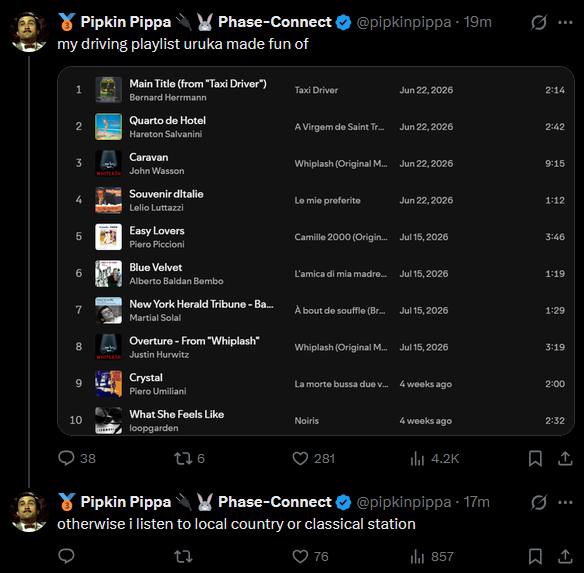
Task: Open Pipkin Pippa display name on second tweet
Action: pos(126,502)
